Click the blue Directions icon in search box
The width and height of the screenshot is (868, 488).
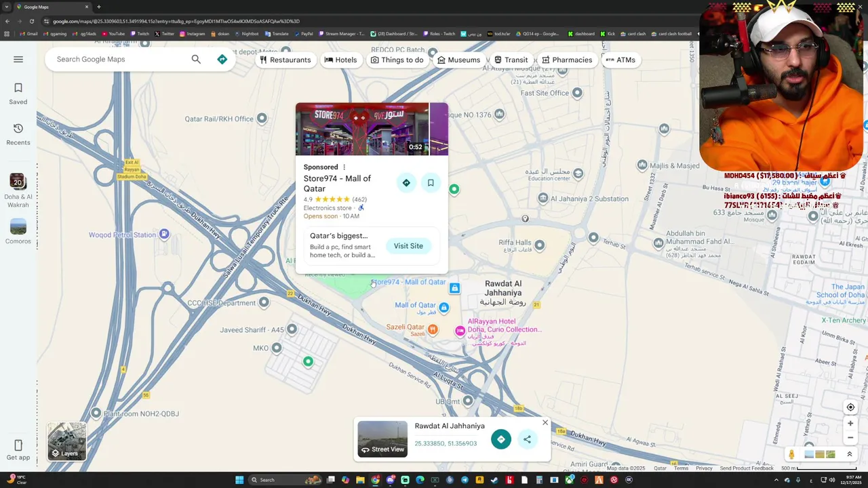(222, 60)
